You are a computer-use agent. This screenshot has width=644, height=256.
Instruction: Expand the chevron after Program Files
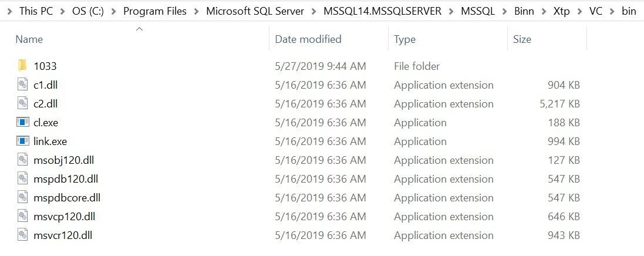197,12
